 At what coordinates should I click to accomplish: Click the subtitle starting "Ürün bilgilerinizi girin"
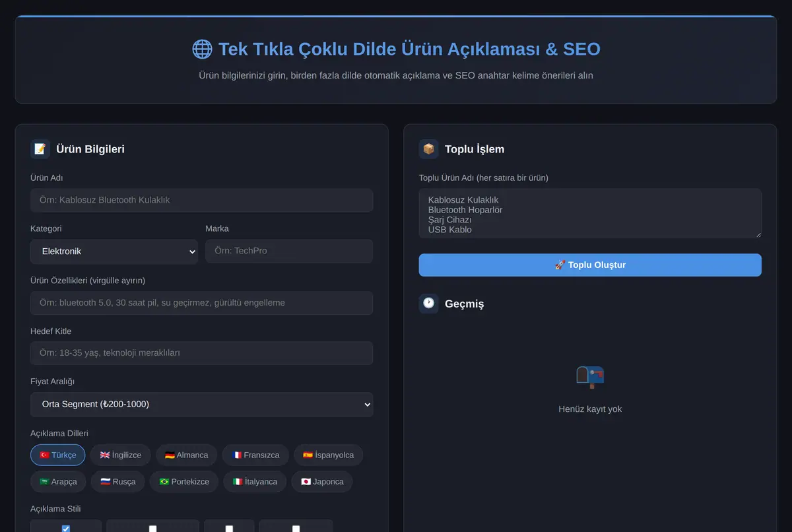396,75
